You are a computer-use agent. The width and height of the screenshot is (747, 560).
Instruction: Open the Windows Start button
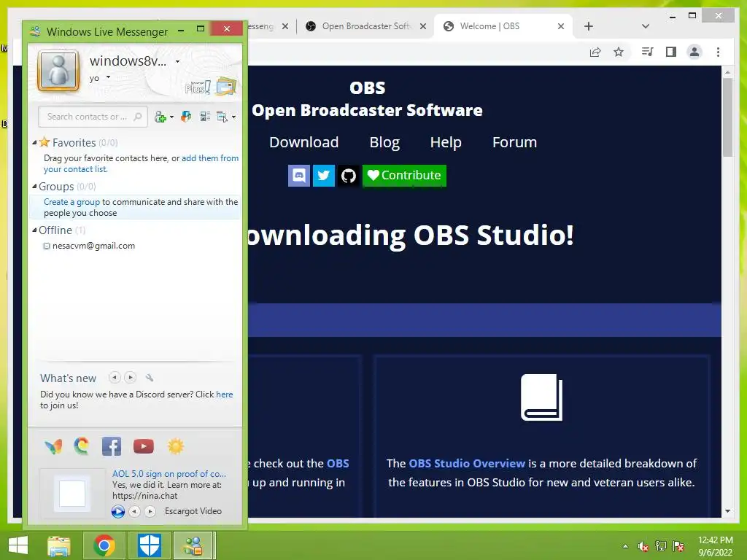coord(18,545)
